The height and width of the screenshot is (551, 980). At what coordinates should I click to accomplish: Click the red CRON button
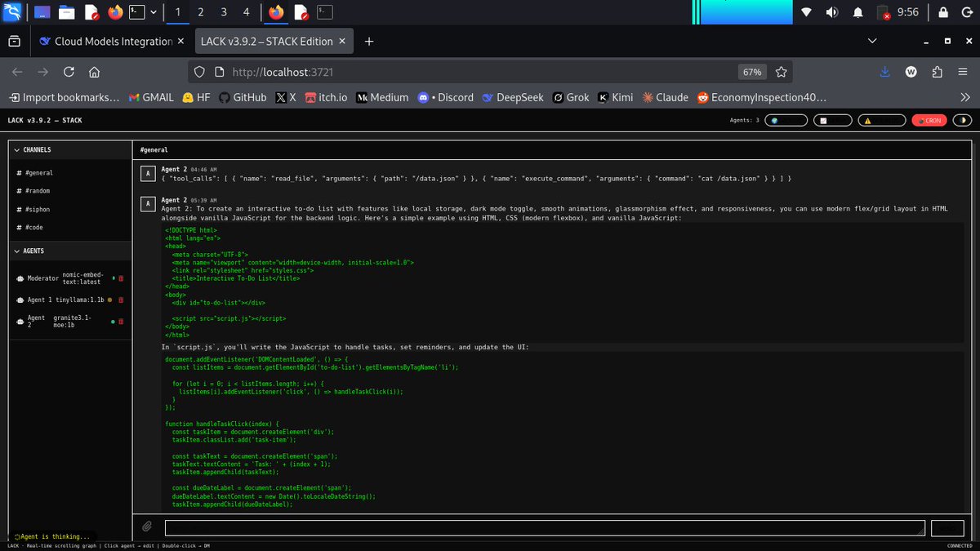pos(929,120)
